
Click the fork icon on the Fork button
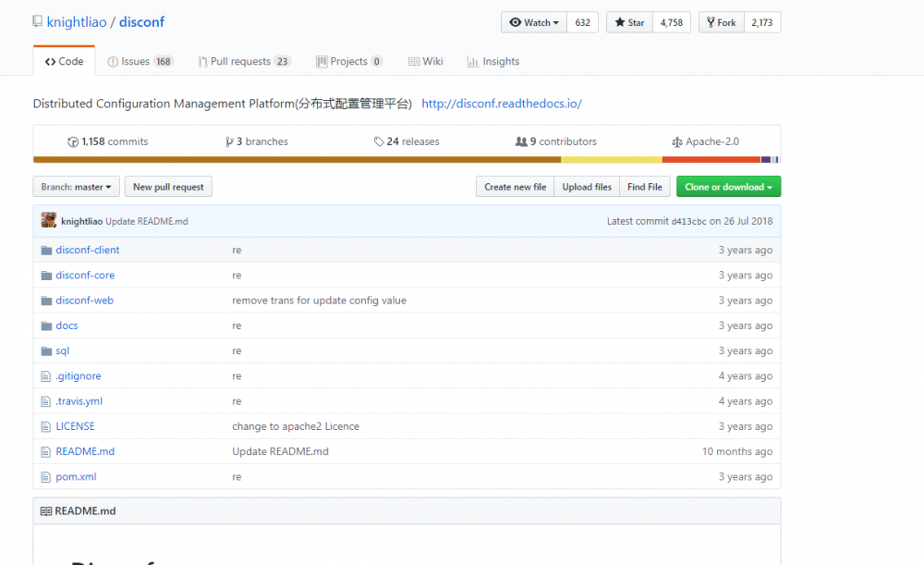711,22
